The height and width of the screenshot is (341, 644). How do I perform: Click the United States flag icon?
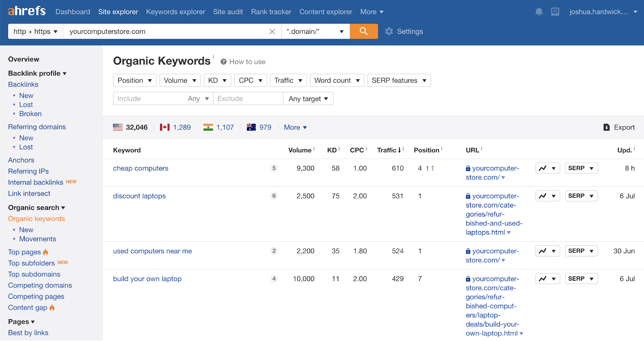[118, 127]
